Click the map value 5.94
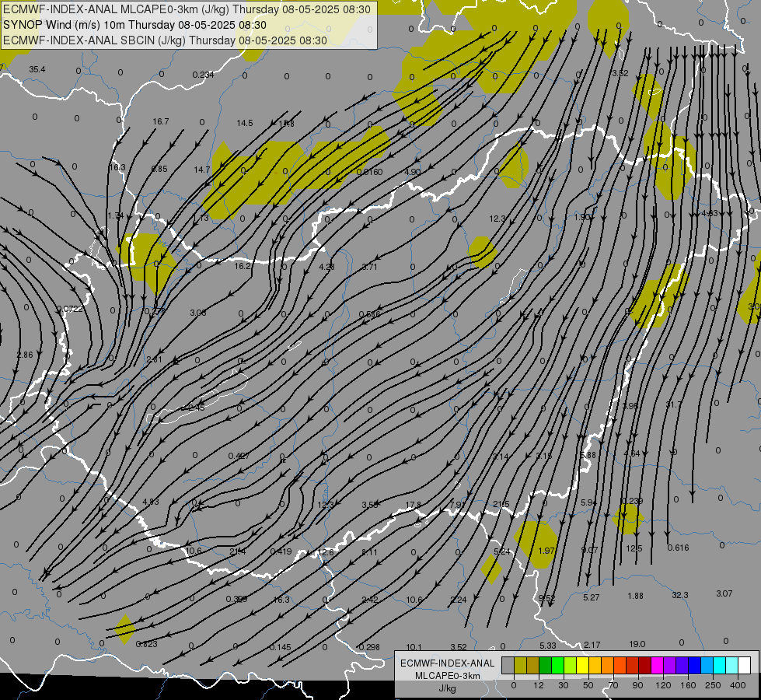This screenshot has width=761, height=700. 588,502
